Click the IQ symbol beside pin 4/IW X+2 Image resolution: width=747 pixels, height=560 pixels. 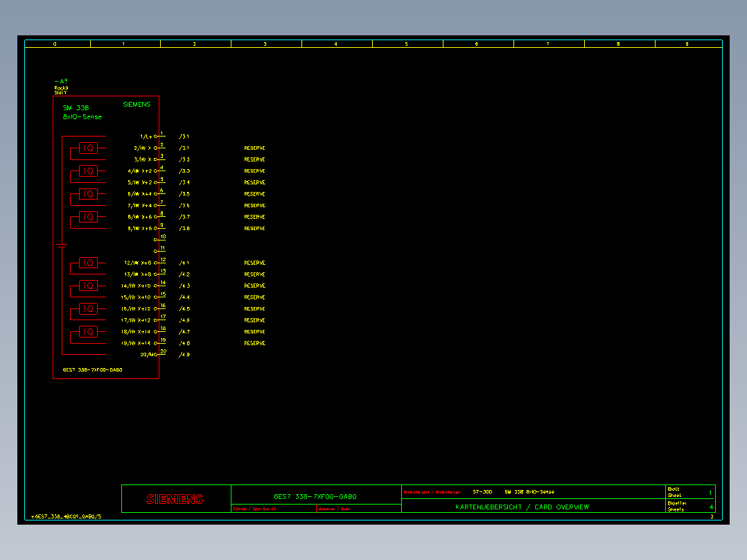tap(88, 171)
